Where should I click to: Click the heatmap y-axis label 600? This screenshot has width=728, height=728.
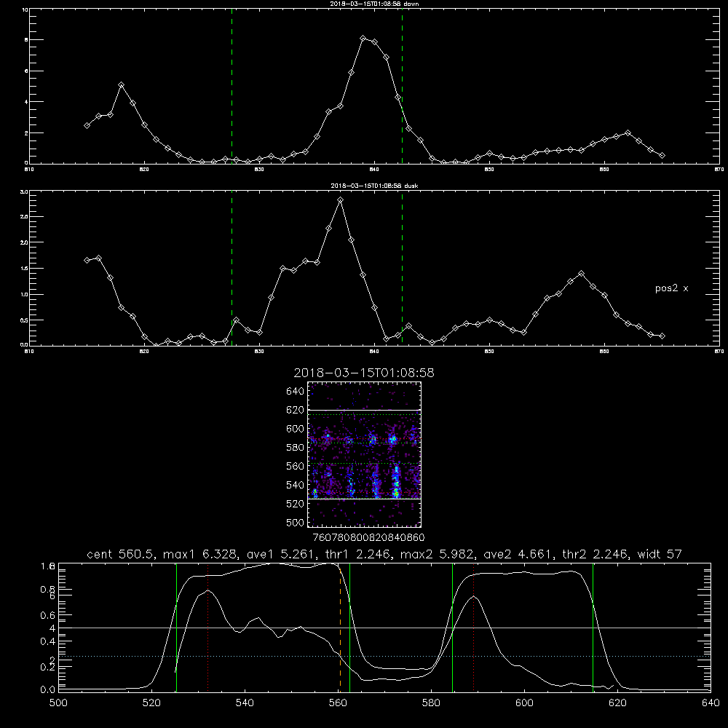[296, 429]
